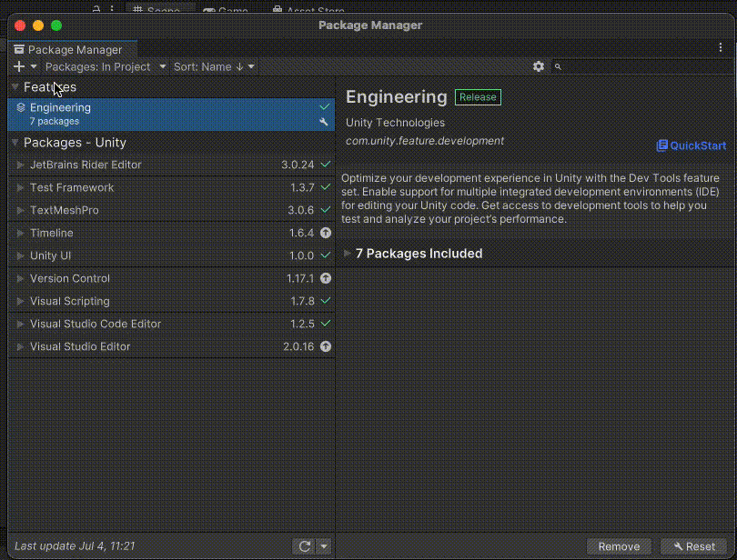Image resolution: width=737 pixels, height=560 pixels.
Task: Select the Package Manager tab
Action: pos(71,49)
